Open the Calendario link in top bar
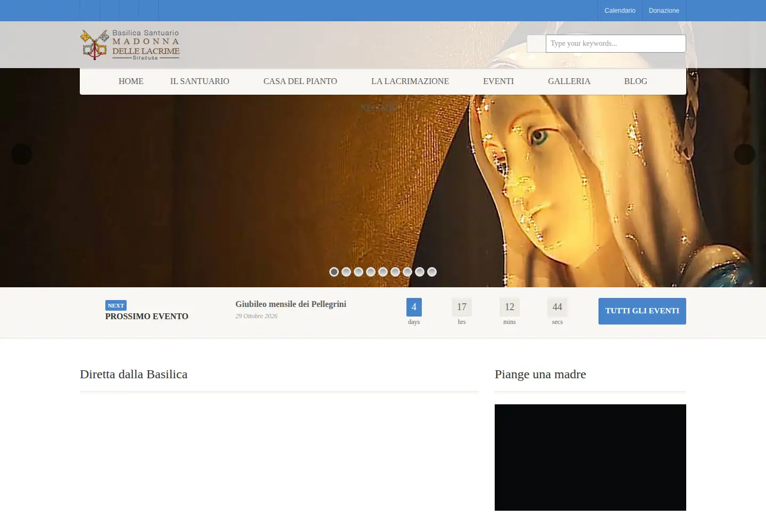Viewport: 766px width, 532px height. tap(620, 11)
